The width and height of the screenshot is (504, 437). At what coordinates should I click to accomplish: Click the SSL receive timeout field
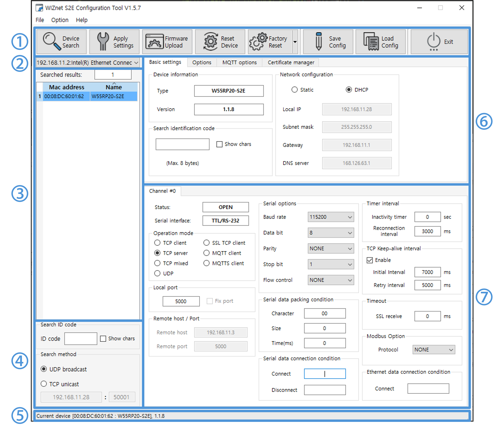click(427, 316)
